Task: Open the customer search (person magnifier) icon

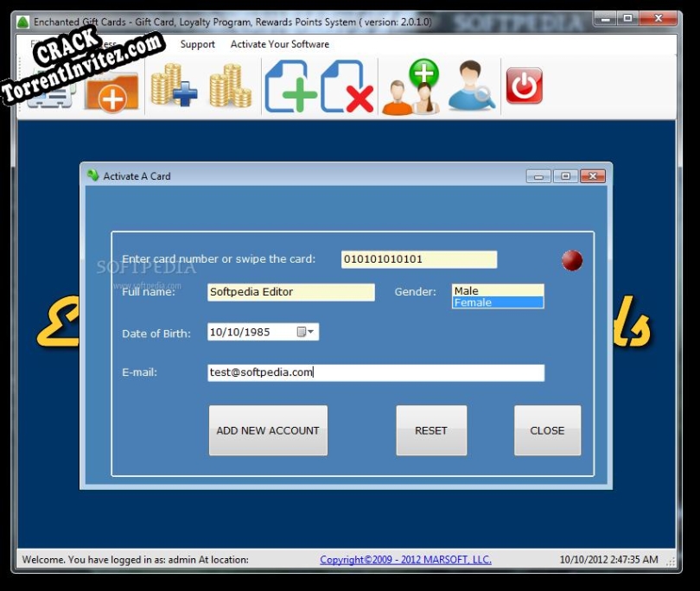Action: pyautogui.click(x=469, y=88)
